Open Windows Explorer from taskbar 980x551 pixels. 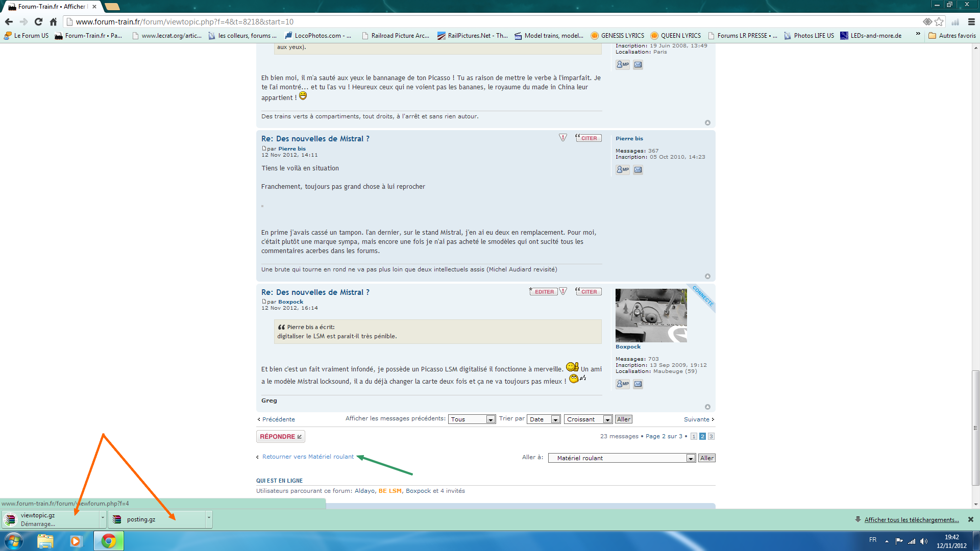point(45,541)
